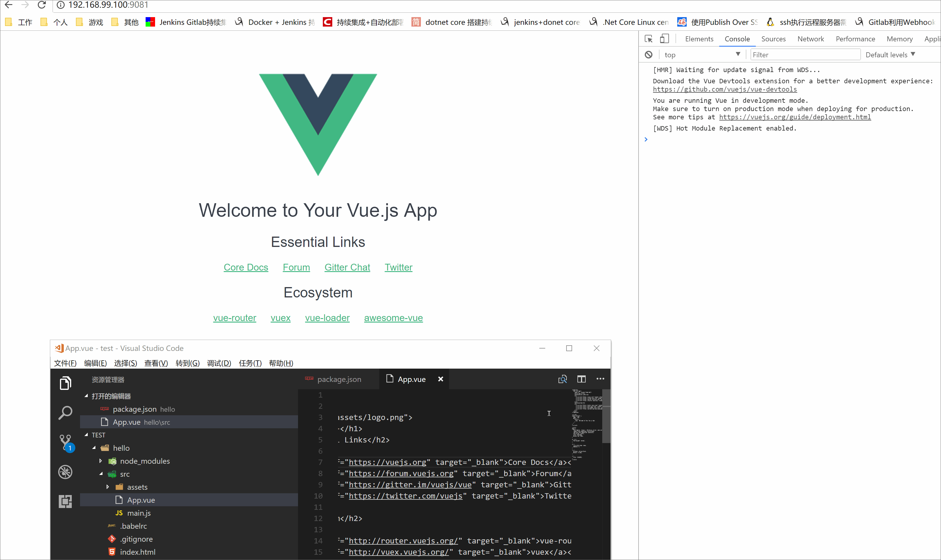Click the console Filter input field
The height and width of the screenshot is (560, 941).
(x=805, y=55)
